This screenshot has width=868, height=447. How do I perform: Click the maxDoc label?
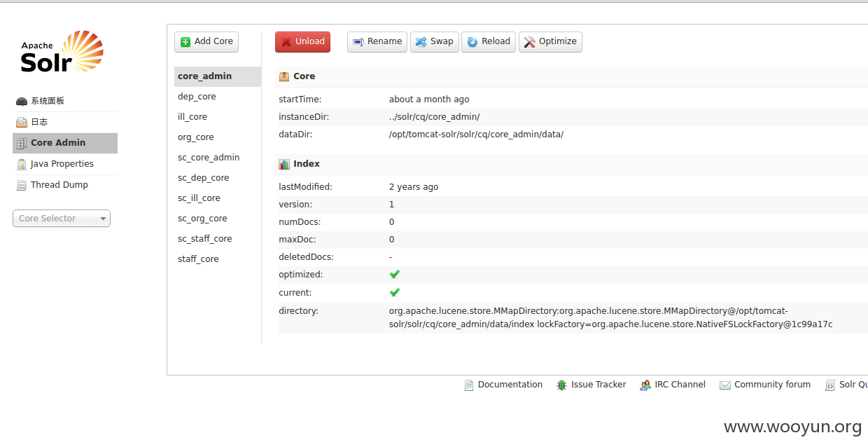pyautogui.click(x=297, y=240)
